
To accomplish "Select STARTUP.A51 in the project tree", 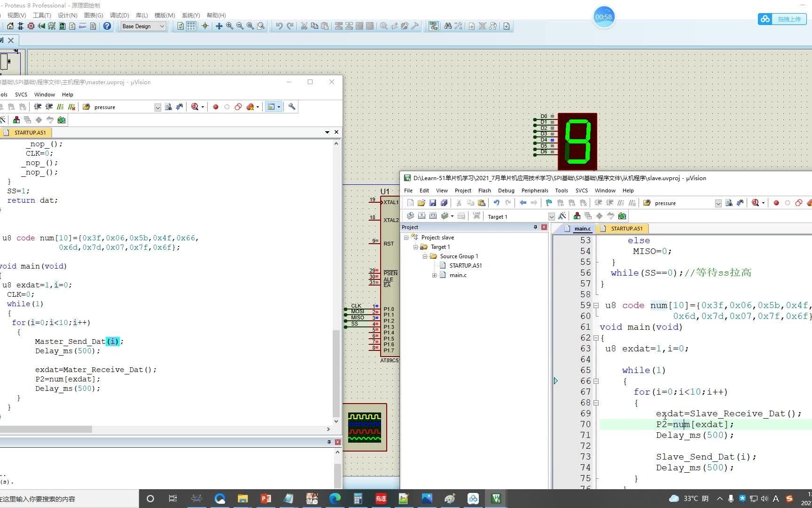I will [x=465, y=266].
